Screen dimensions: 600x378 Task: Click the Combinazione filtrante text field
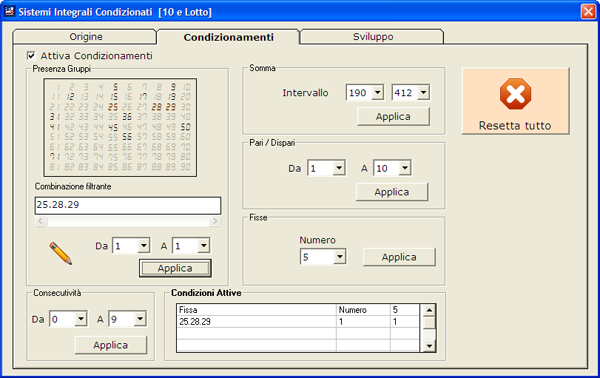click(128, 205)
